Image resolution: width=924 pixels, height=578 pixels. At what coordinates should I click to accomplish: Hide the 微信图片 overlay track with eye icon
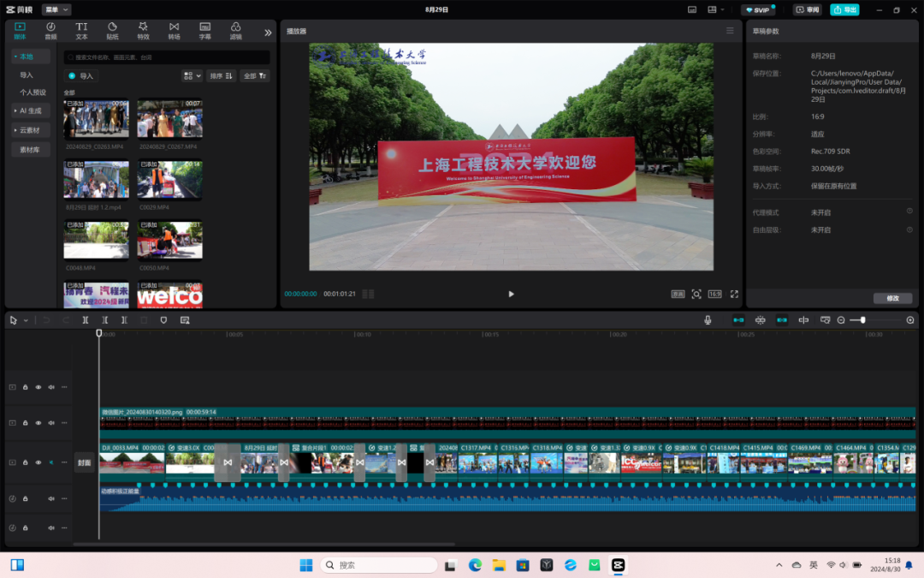point(38,423)
